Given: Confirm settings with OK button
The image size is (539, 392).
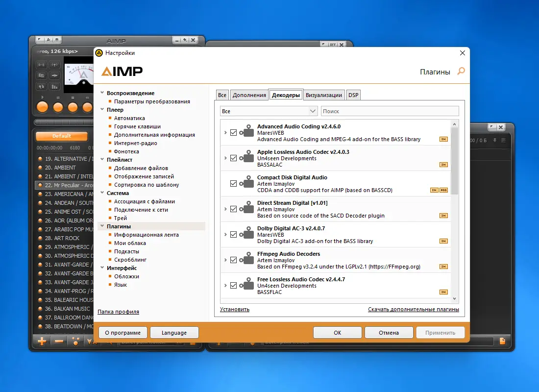Looking at the screenshot, I should [338, 333].
